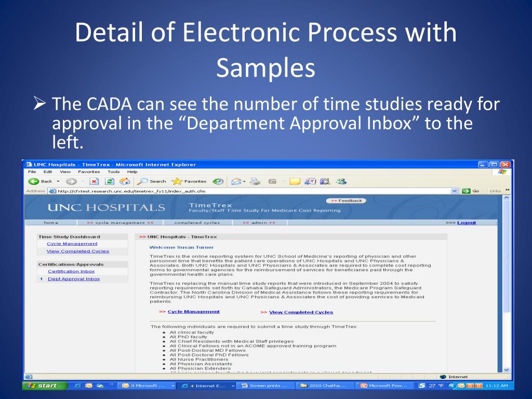Click the Mail envelope toolbar icon
532x399 pixels.
[236, 181]
